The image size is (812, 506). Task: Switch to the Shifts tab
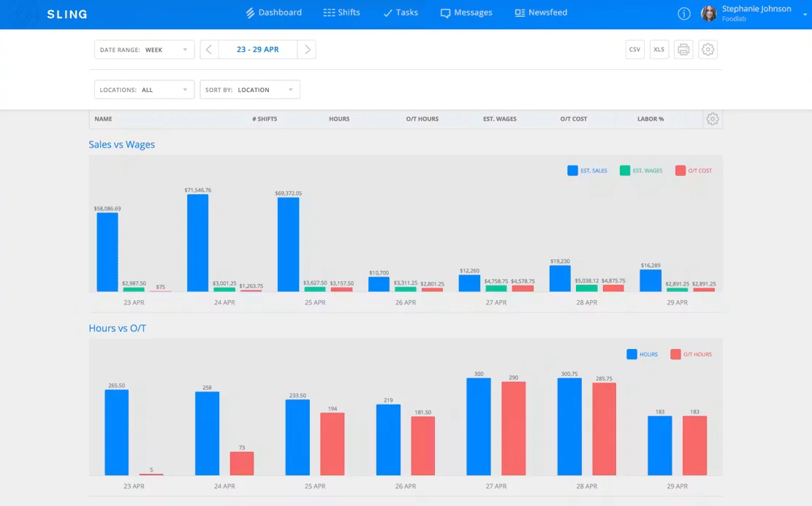pos(341,12)
